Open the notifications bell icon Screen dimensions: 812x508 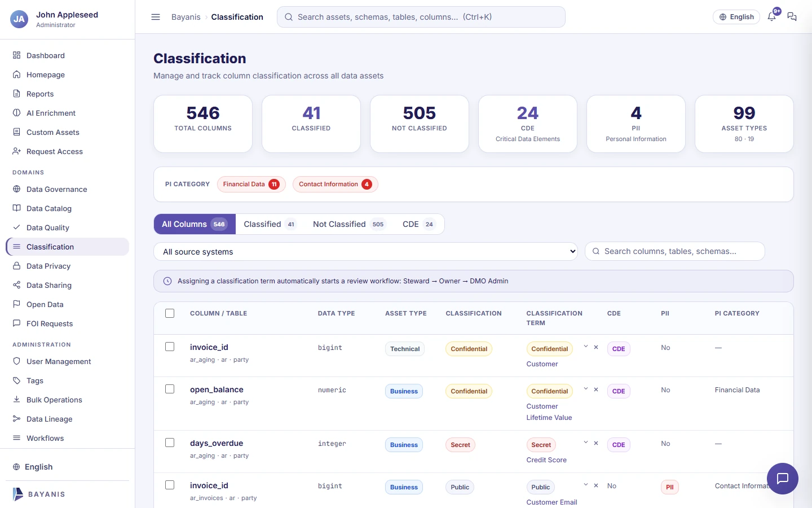point(772,17)
